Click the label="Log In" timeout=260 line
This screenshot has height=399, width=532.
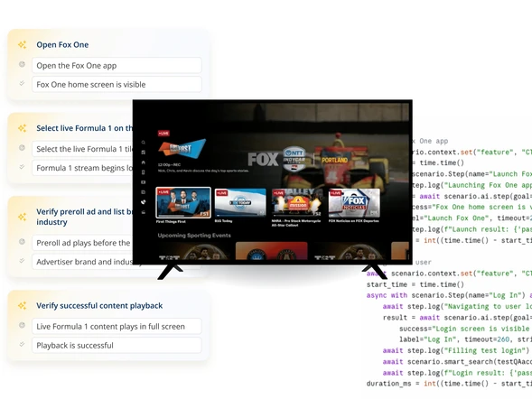(x=465, y=339)
